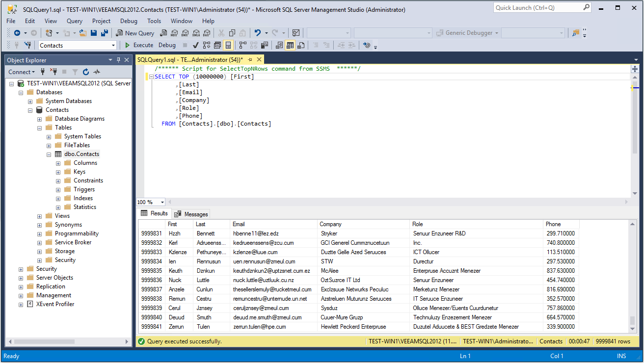Click the XMLA query icon
The image size is (644, 363).
196,33
